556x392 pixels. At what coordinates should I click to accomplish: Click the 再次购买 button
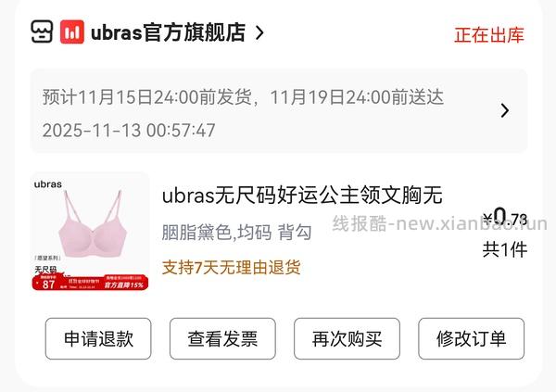point(347,339)
